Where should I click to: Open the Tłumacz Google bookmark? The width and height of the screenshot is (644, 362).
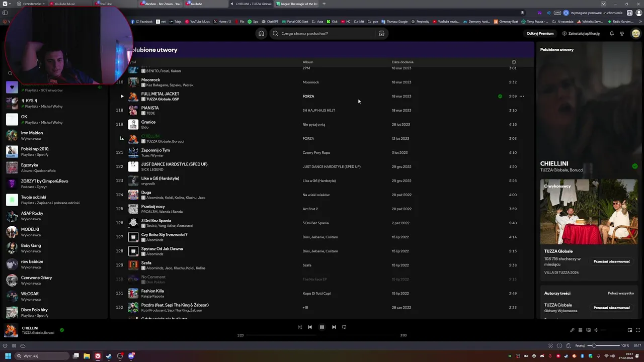click(x=395, y=22)
